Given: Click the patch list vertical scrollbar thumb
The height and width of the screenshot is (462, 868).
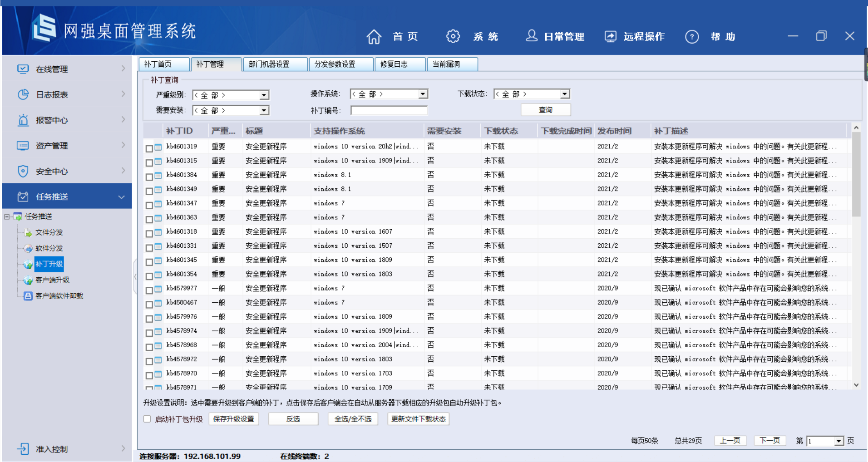Looking at the screenshot, I should 856,175.
